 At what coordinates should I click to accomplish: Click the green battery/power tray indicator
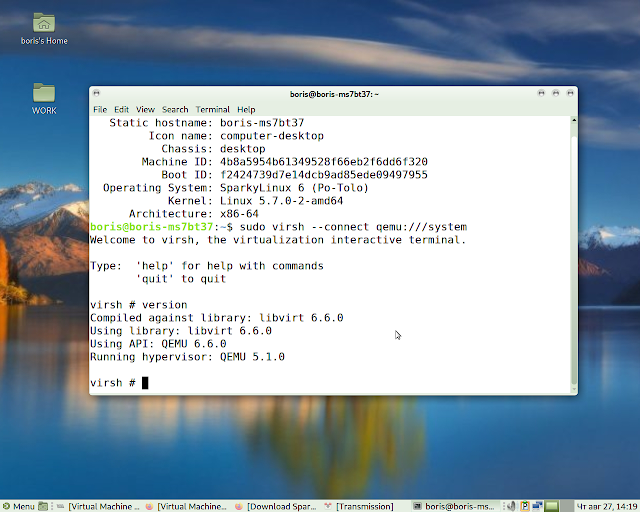coord(552,506)
